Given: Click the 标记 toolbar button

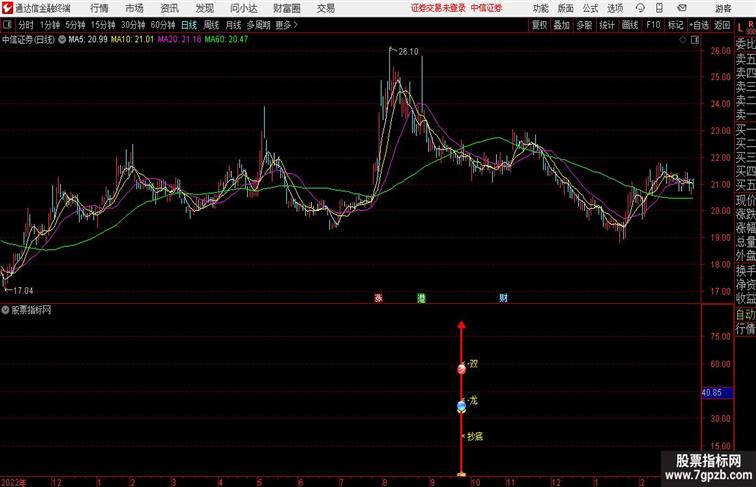Looking at the screenshot, I should pyautogui.click(x=675, y=25).
